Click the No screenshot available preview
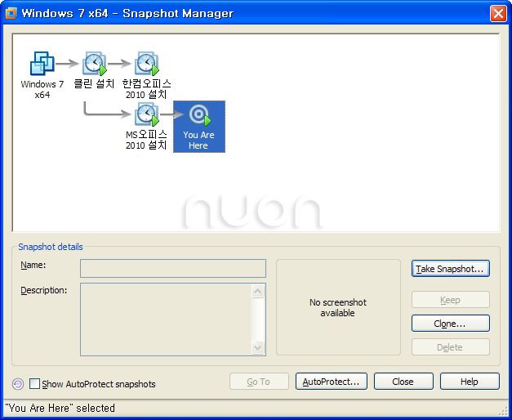 click(338, 307)
